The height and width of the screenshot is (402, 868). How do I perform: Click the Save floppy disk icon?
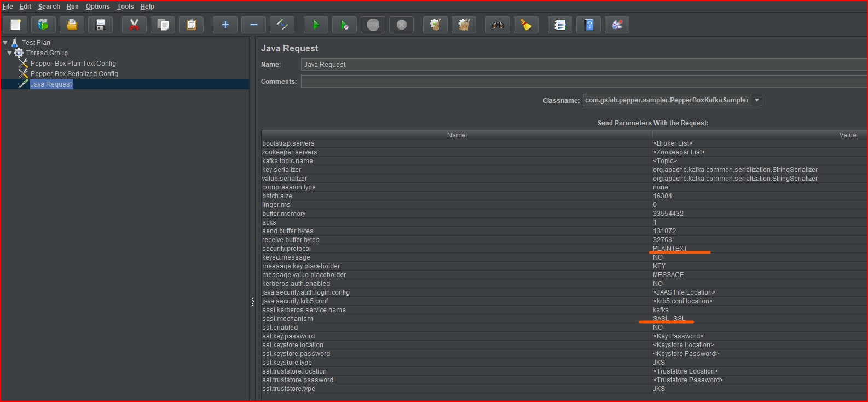point(101,25)
